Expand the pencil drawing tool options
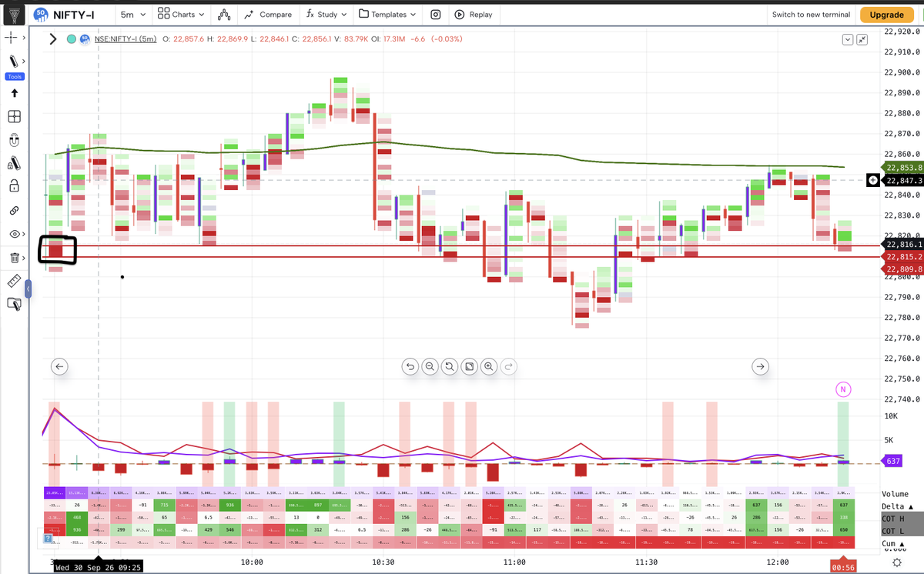The width and height of the screenshot is (924, 574). pos(24,62)
